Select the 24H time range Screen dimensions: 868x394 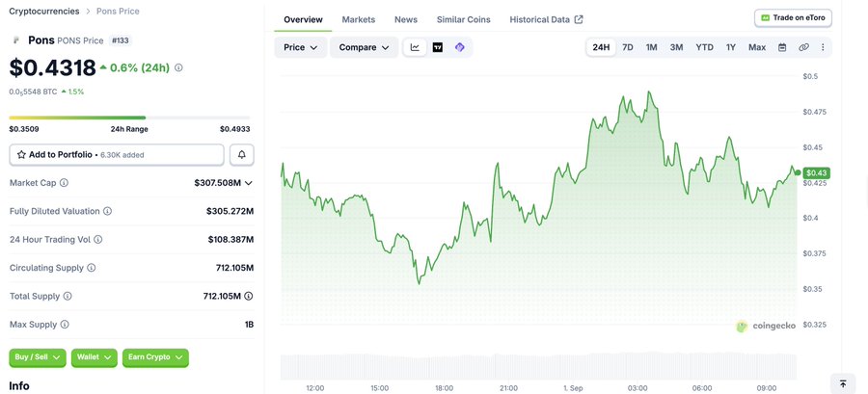point(601,47)
